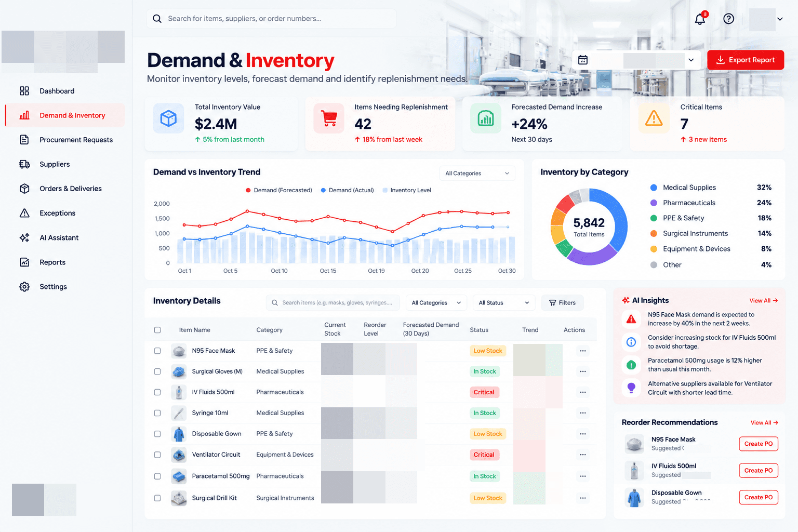Click the Filters button
The width and height of the screenshot is (798, 532).
pyautogui.click(x=562, y=303)
